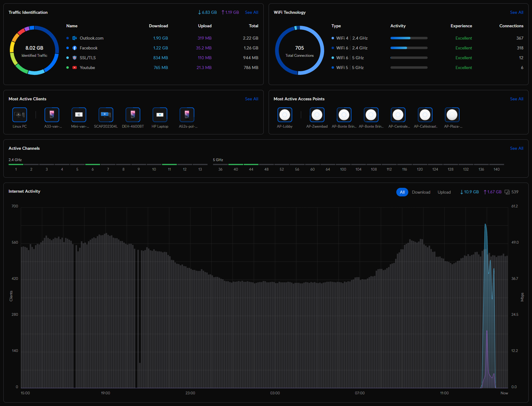Show only Upload in Internet Activity
Image resolution: width=532 pixels, height=406 pixels.
pyautogui.click(x=444, y=192)
